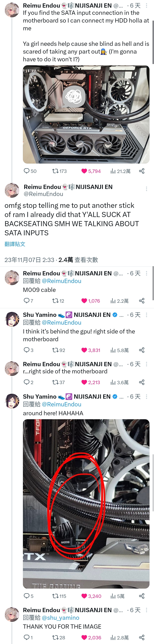This screenshot has height=644, width=154.
Task: Like Shu Yamino's behind the gpu reply
Action: [91, 350]
